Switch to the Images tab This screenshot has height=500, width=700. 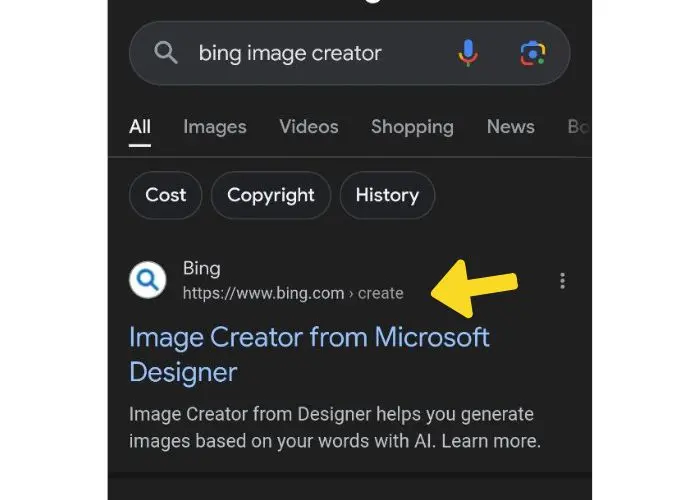coord(215,127)
